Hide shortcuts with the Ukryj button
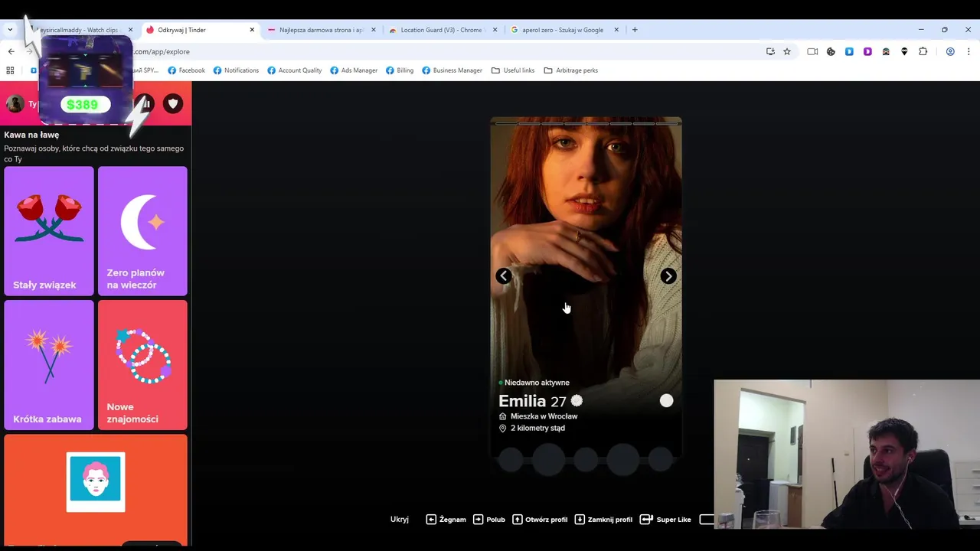This screenshot has width=980, height=551. pos(400,519)
